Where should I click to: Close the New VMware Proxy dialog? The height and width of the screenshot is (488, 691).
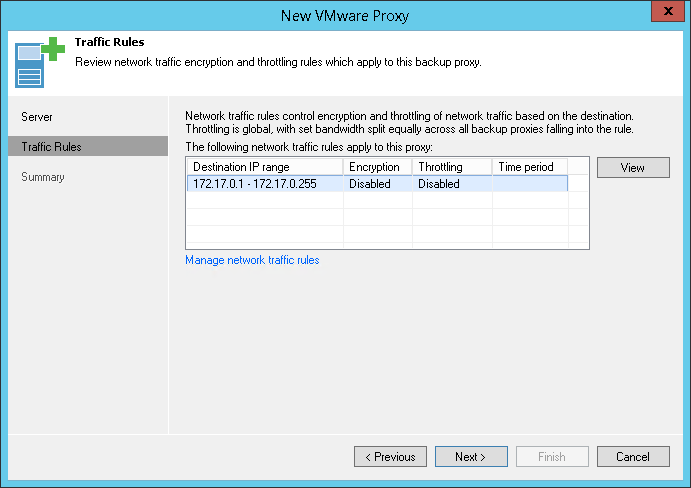(668, 11)
